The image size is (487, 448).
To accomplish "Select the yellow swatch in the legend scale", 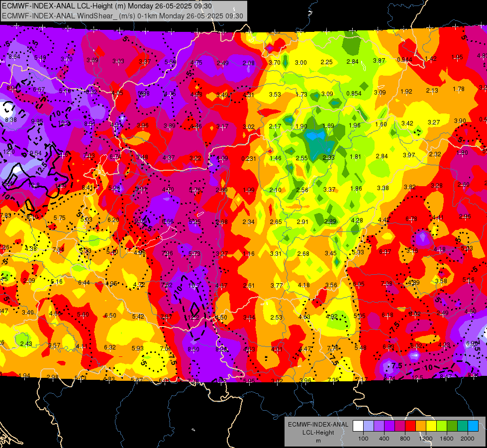I will [431, 426].
